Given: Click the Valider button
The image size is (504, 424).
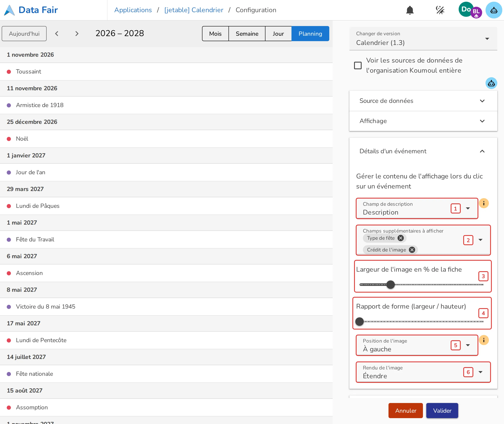Looking at the screenshot, I should click(x=442, y=411).
